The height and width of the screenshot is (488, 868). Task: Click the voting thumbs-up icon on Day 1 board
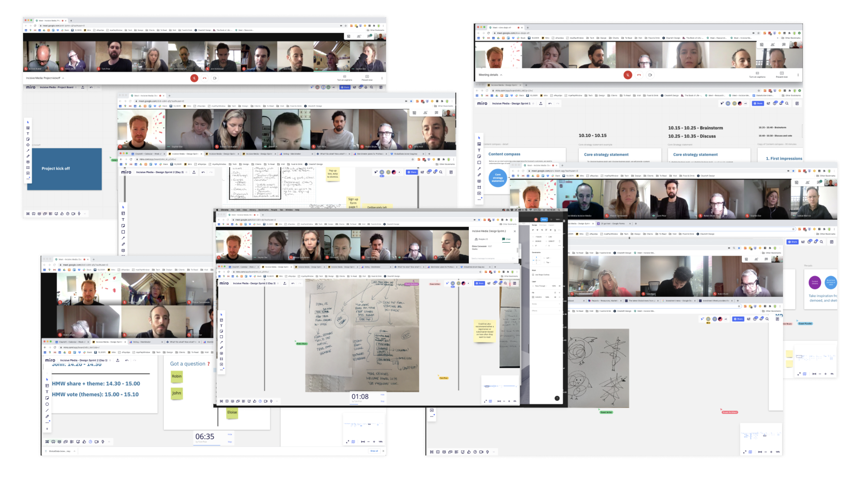[84, 441]
